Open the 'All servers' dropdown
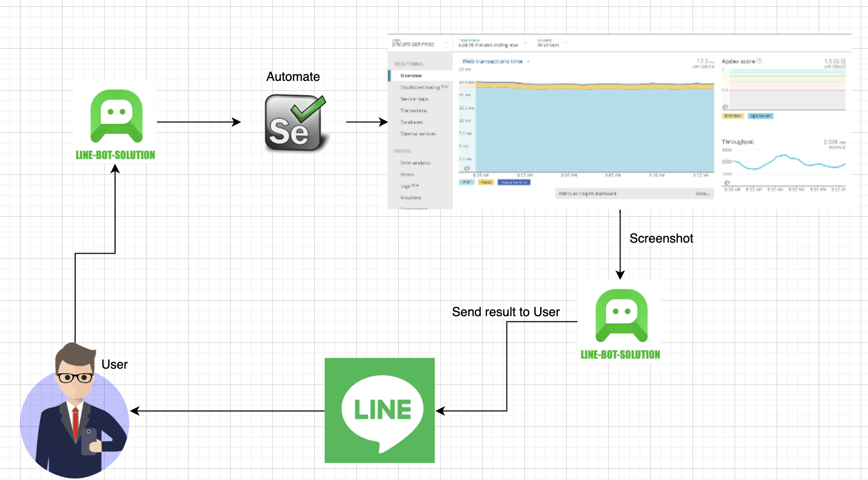The image size is (868, 480). coord(551,43)
